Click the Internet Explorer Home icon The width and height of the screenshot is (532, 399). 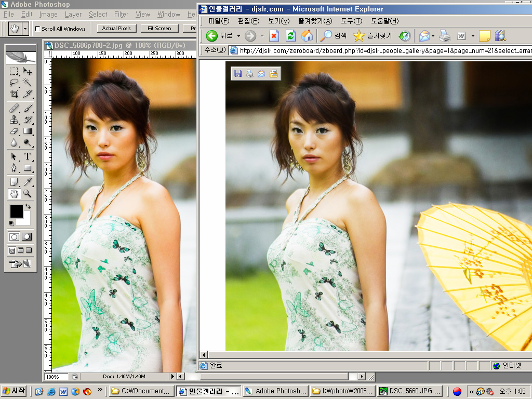point(307,36)
